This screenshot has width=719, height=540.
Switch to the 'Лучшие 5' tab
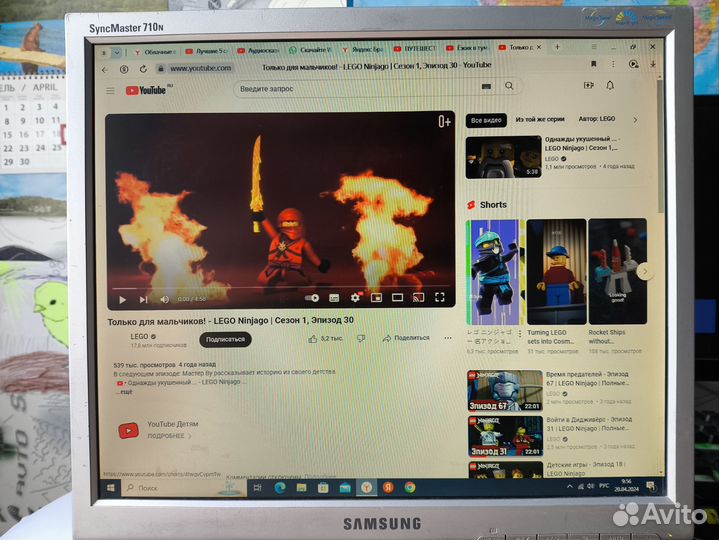[208, 51]
